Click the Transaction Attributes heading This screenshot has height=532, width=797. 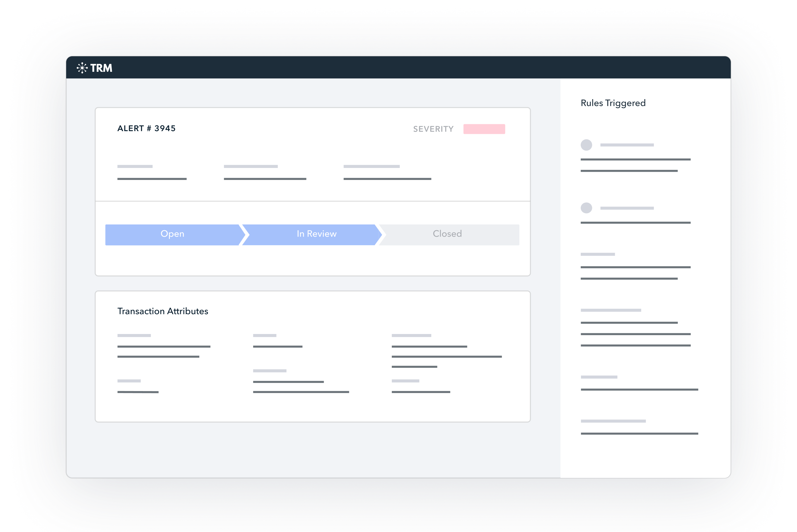[x=163, y=311]
